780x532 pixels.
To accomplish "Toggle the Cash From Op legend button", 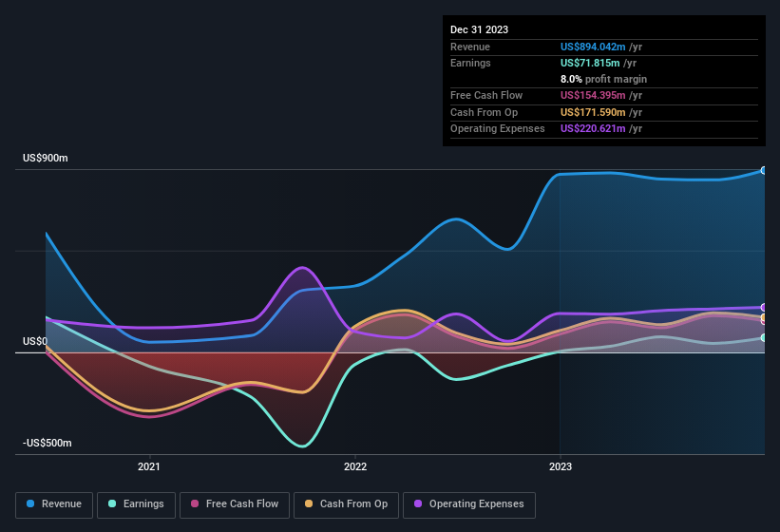I will [346, 505].
